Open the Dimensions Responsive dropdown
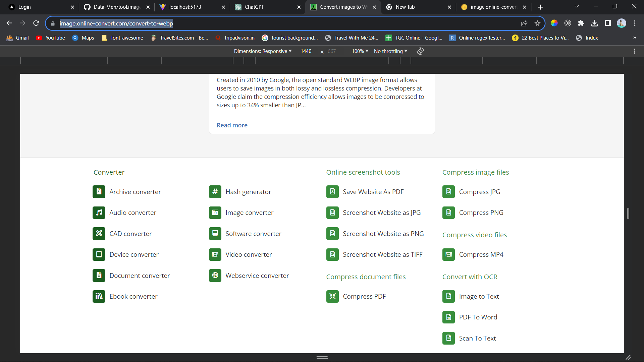 pyautogui.click(x=263, y=51)
